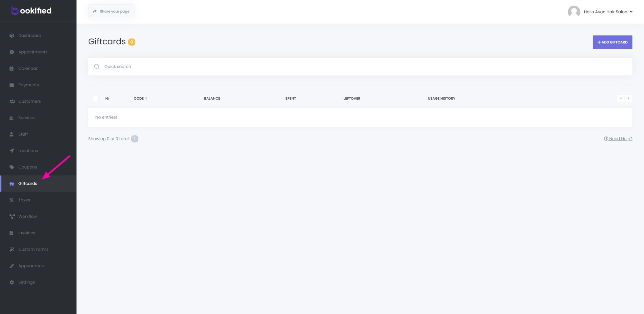Screen dimensions: 644x314
Task: Click next columns arrow in table header
Action: coord(628,98)
